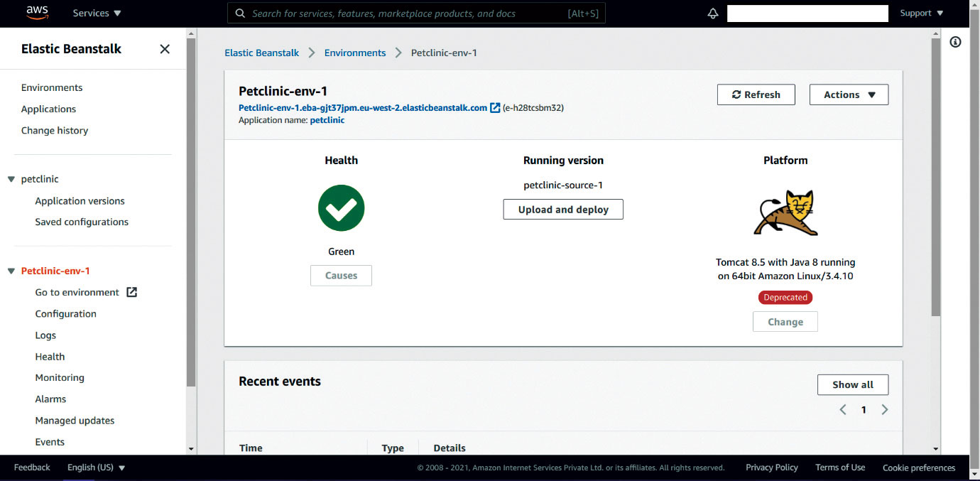980x481 pixels.
Task: Collapse the petclinic application tree section
Action: pyautogui.click(x=11, y=179)
